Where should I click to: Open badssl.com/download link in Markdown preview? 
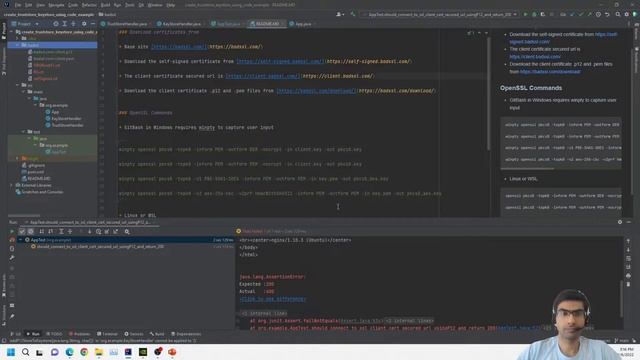(x=550, y=72)
